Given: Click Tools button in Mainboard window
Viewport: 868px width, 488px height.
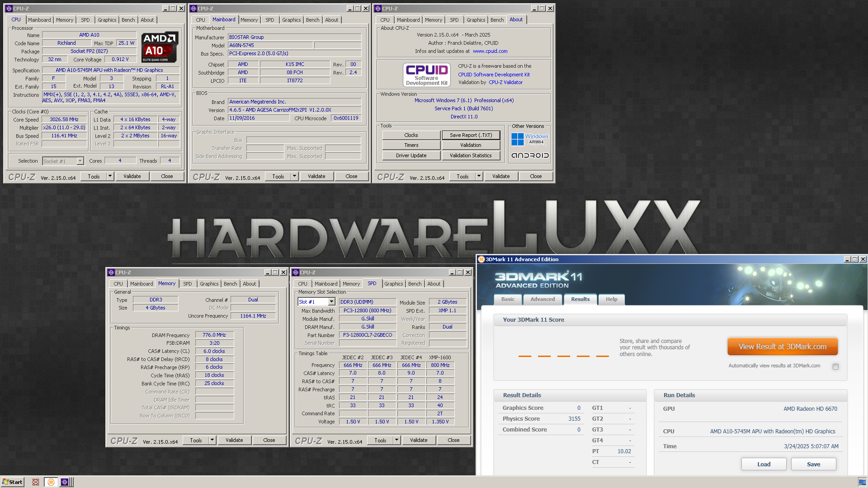Looking at the screenshot, I should coord(278,176).
